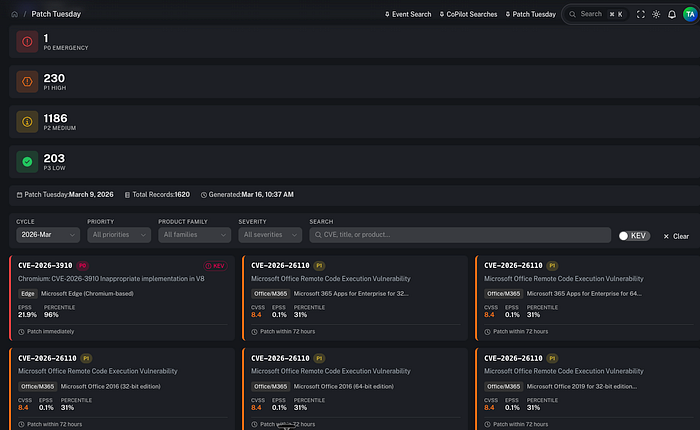Click the P3 Low green check icon
700x430 pixels.
tap(27, 162)
